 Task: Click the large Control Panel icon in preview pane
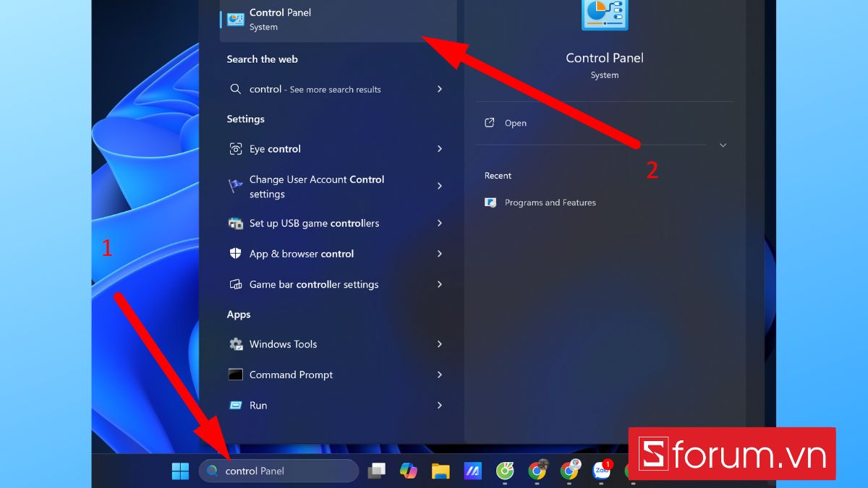[x=605, y=14]
